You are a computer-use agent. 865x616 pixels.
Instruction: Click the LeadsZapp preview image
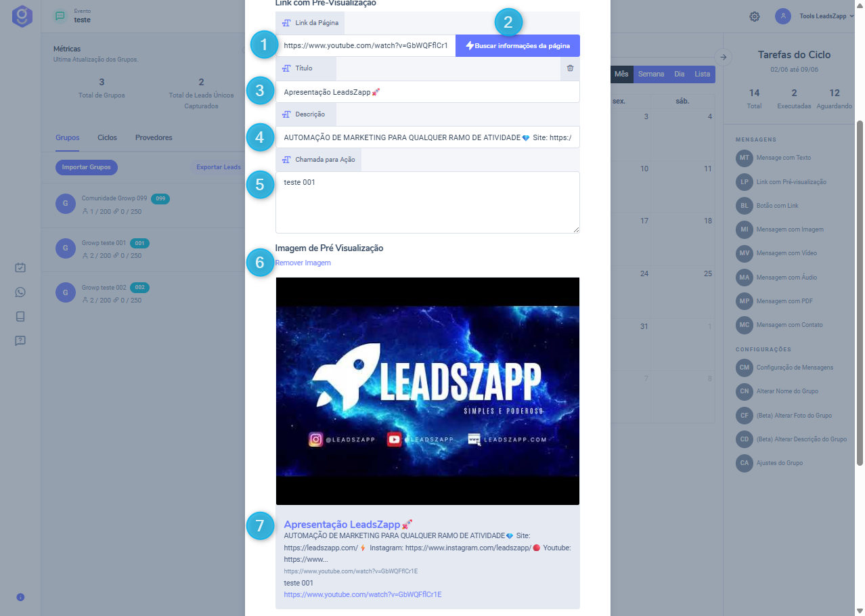[427, 391]
